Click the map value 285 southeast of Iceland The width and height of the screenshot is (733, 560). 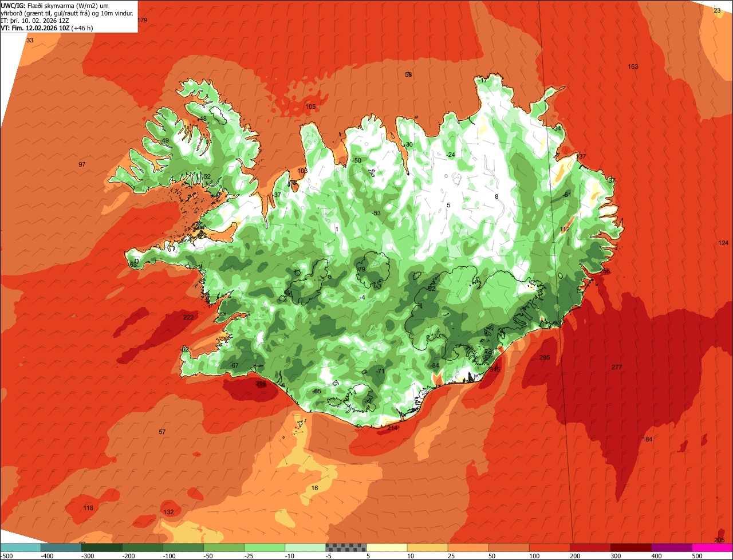pyautogui.click(x=545, y=357)
